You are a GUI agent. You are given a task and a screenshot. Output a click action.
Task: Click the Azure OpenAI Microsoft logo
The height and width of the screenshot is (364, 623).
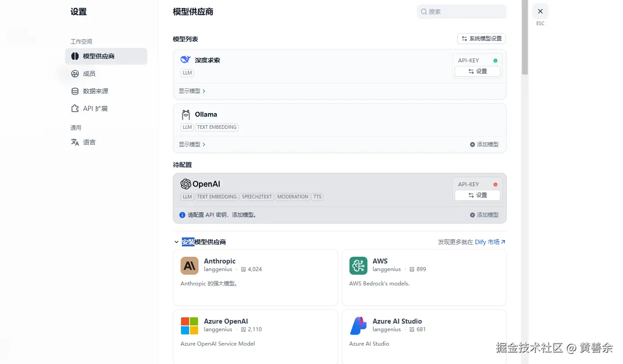tap(190, 326)
